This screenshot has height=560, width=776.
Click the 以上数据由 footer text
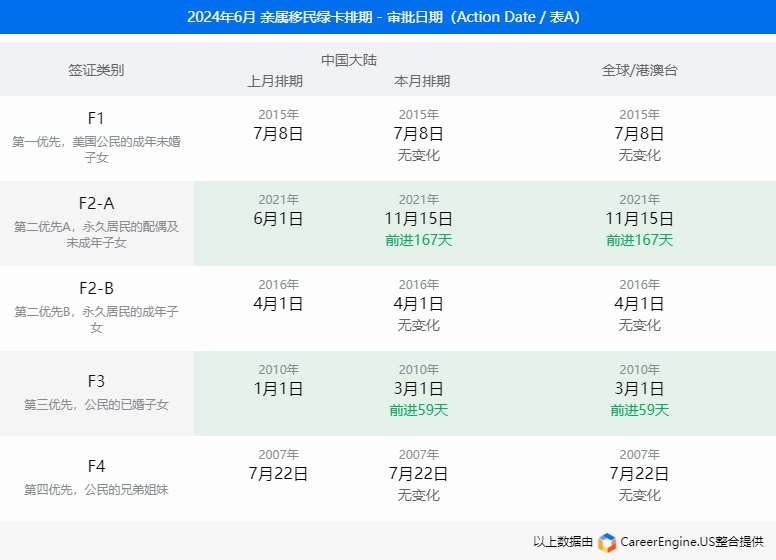[563, 542]
